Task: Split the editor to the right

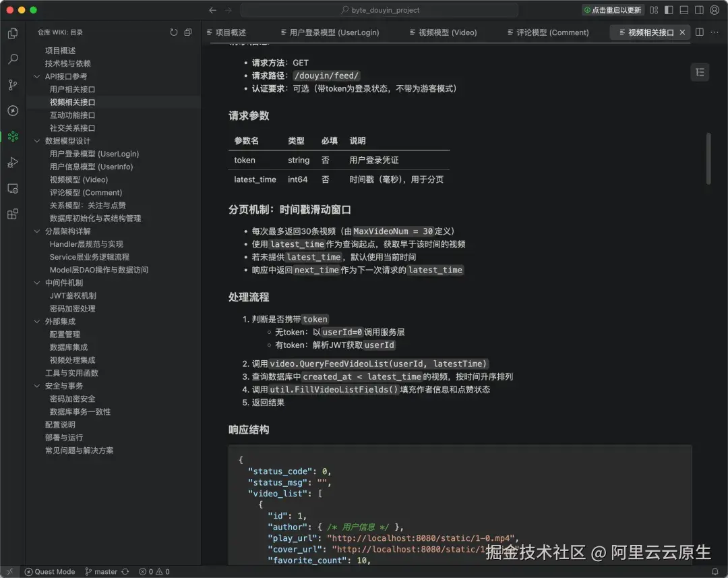Action: coord(700,32)
